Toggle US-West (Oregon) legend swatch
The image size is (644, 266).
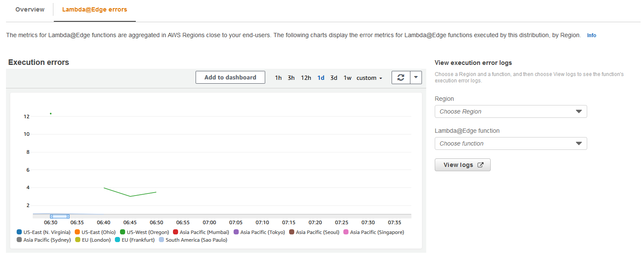(x=123, y=232)
